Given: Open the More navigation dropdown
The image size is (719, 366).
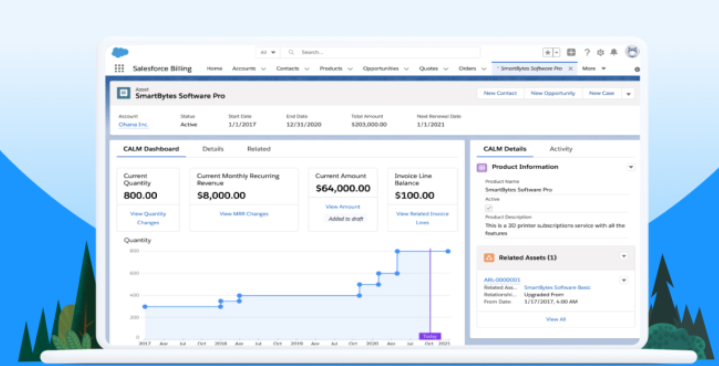Looking at the screenshot, I should [x=594, y=68].
